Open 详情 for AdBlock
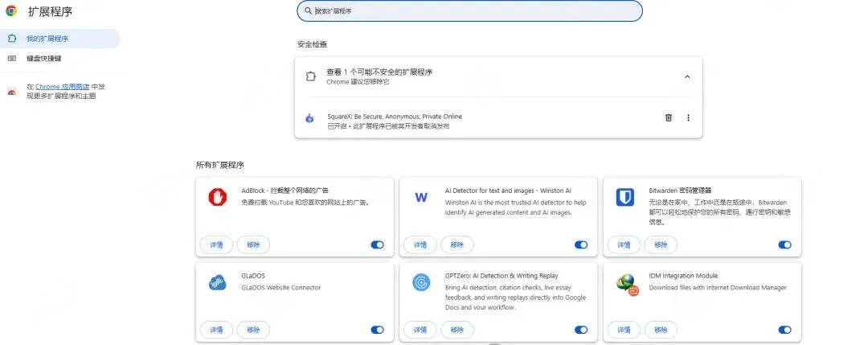The image size is (868, 345). pos(216,244)
